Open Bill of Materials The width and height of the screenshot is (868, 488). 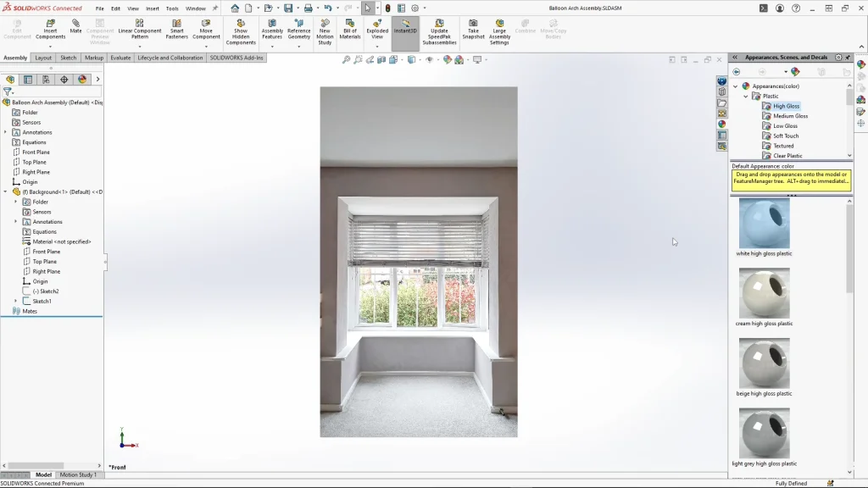coord(350,29)
